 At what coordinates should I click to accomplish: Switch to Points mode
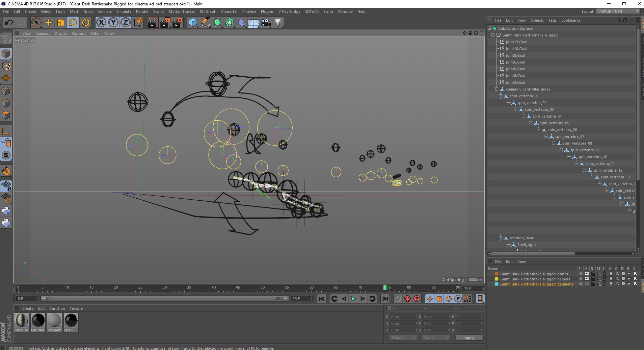pyautogui.click(x=6, y=91)
